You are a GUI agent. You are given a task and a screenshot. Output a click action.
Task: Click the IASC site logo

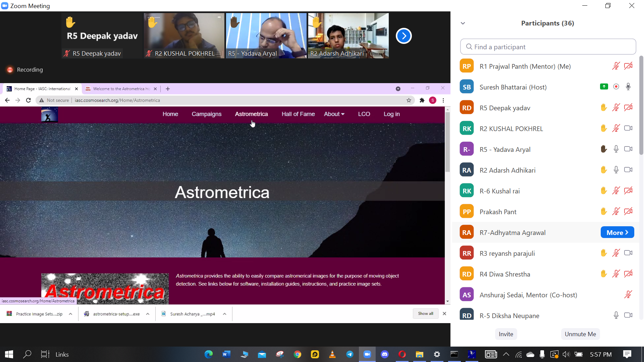[50, 115]
